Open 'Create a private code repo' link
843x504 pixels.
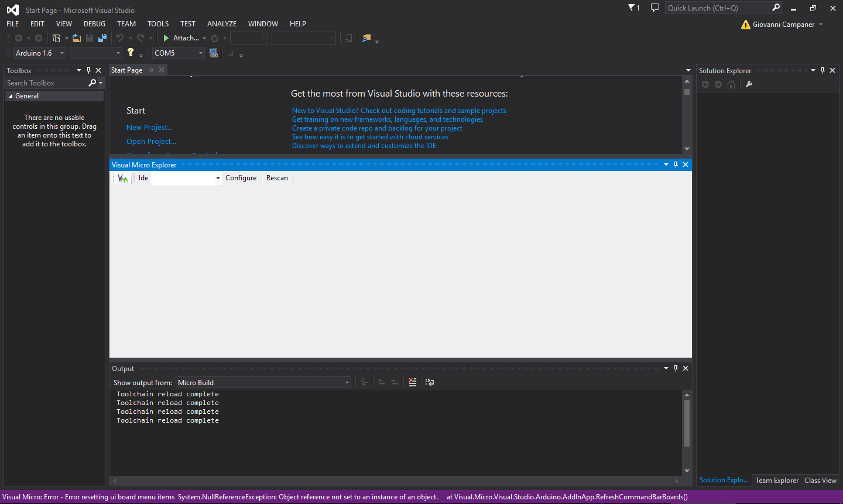(377, 128)
